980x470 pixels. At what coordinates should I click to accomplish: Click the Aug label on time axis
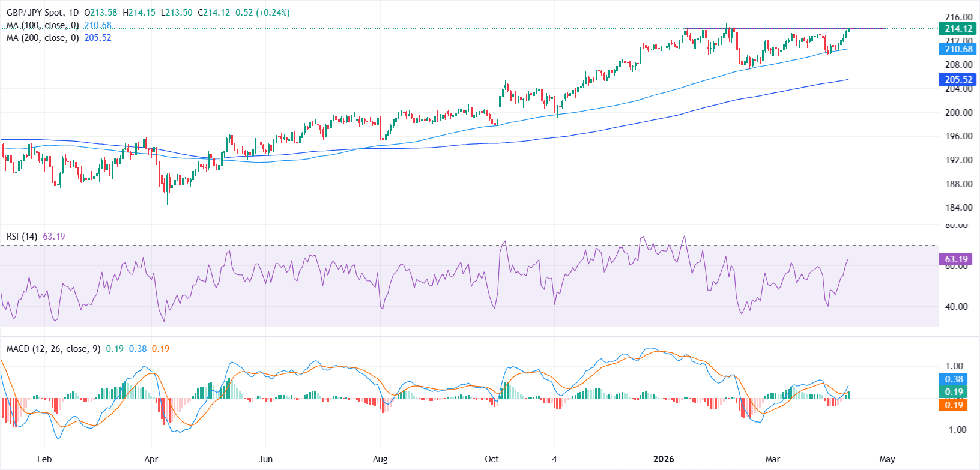pos(380,459)
